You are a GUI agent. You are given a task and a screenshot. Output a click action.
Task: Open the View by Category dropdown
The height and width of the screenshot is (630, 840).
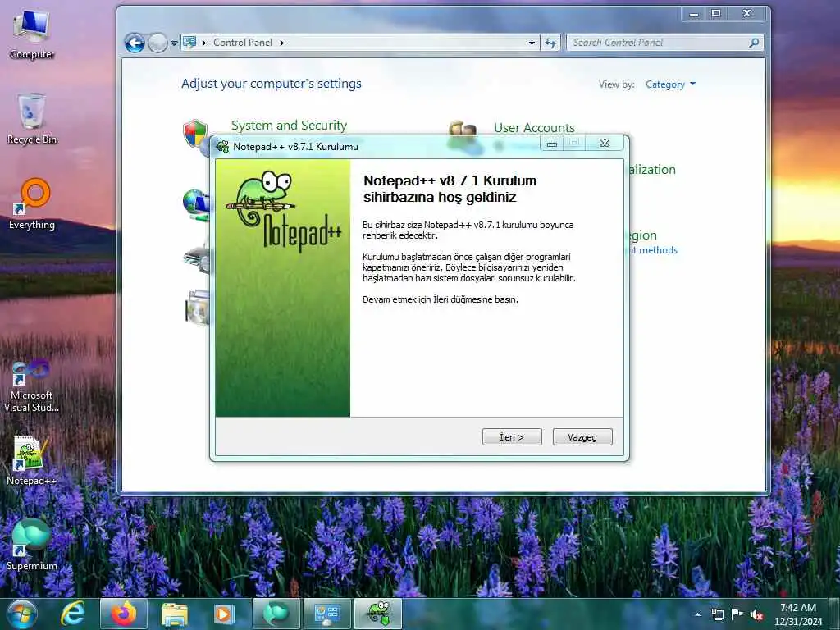(670, 84)
